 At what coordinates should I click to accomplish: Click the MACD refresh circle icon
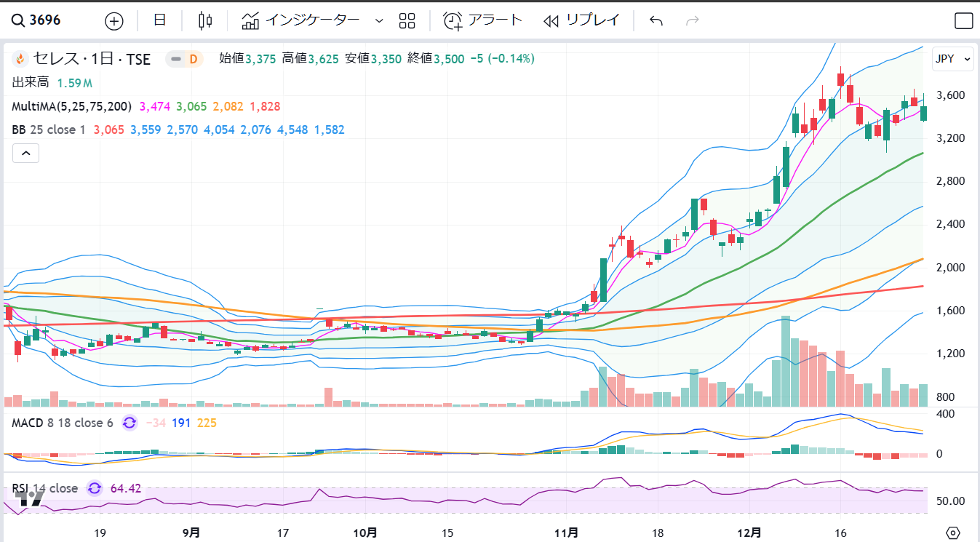tap(130, 423)
